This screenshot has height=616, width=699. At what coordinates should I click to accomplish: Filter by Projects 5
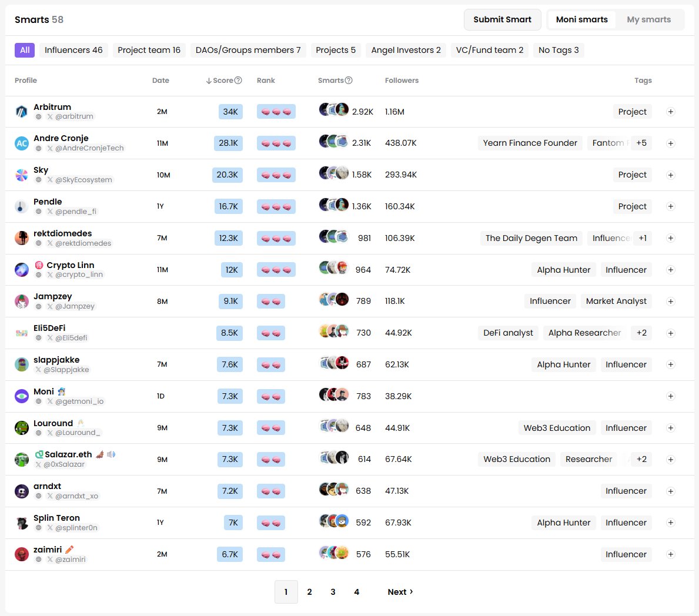336,50
